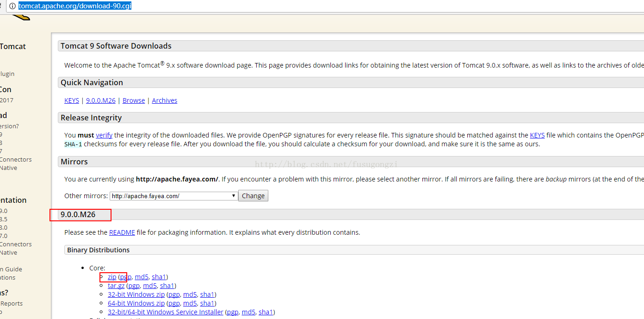The image size is (644, 319).
Task: Download the 64-bit Windows zip
Action: tap(136, 303)
